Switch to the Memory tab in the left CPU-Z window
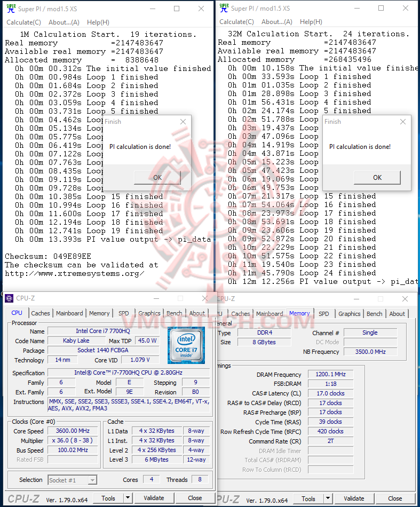This screenshot has height=507, width=420. 99,313
